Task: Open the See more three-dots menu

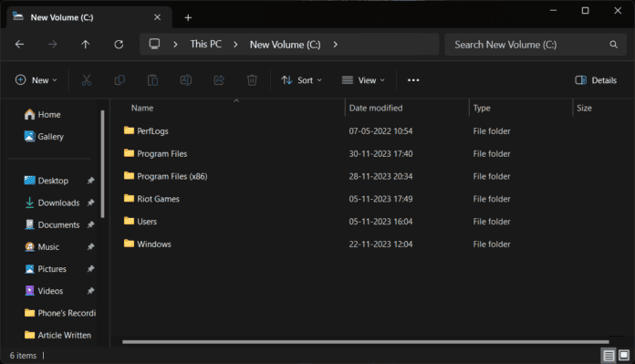Action: (413, 80)
